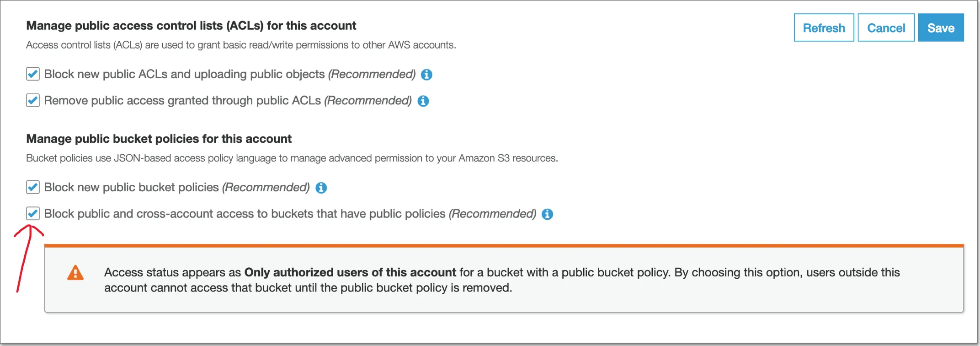Click the Manage public access control lists heading
This screenshot has width=980, height=346.
[x=191, y=26]
